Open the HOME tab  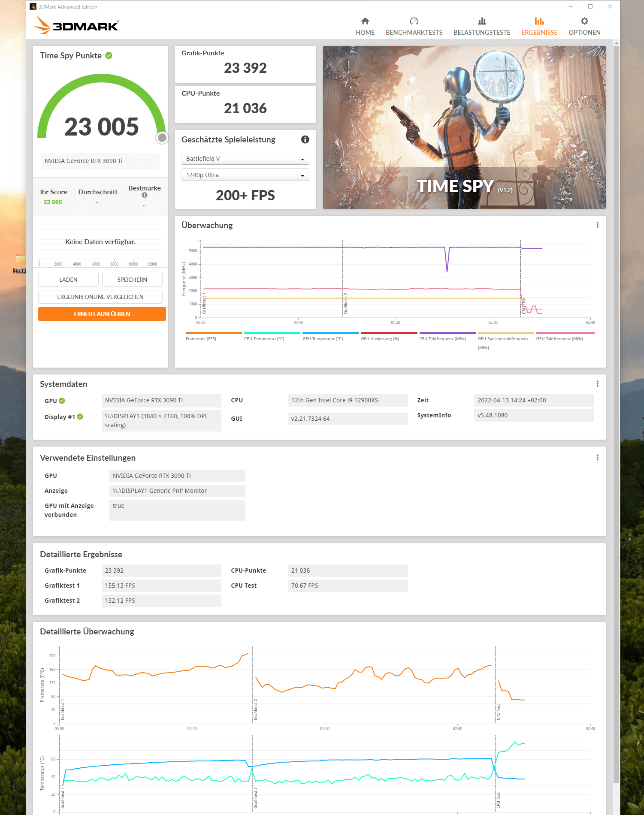coord(365,27)
